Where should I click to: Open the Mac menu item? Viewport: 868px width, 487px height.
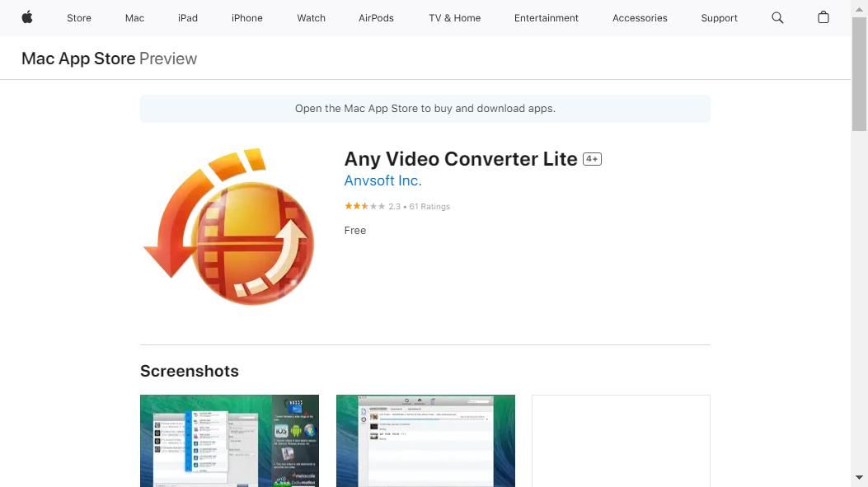click(134, 18)
